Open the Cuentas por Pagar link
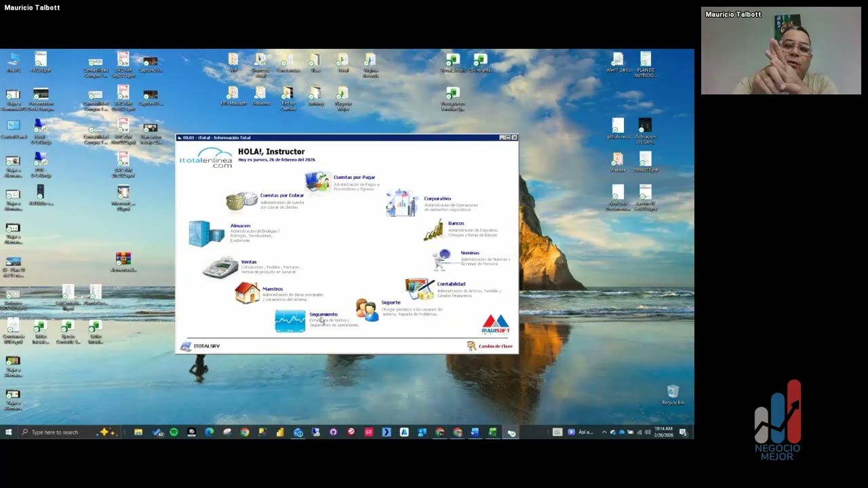 coord(354,178)
